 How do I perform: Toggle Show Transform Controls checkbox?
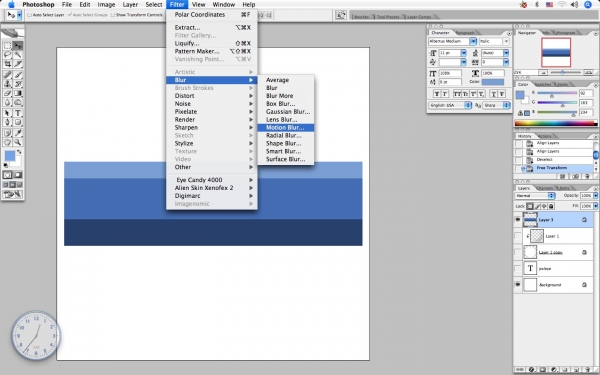(x=112, y=15)
